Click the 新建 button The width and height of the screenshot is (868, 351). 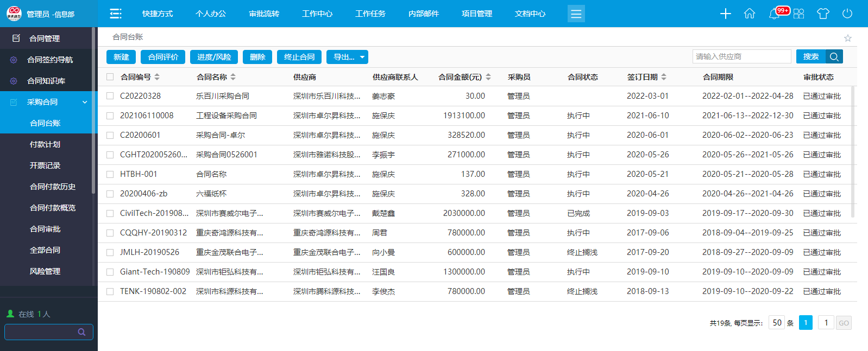[121, 57]
